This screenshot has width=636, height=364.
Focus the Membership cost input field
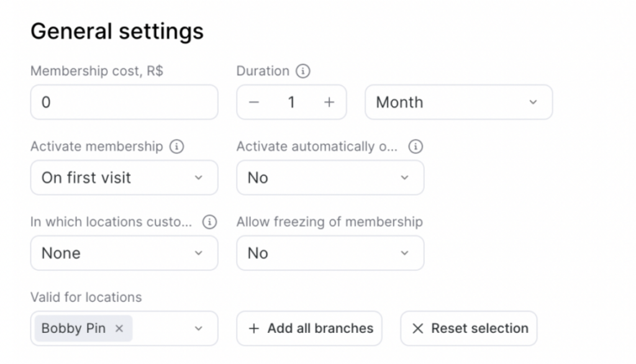tap(124, 102)
